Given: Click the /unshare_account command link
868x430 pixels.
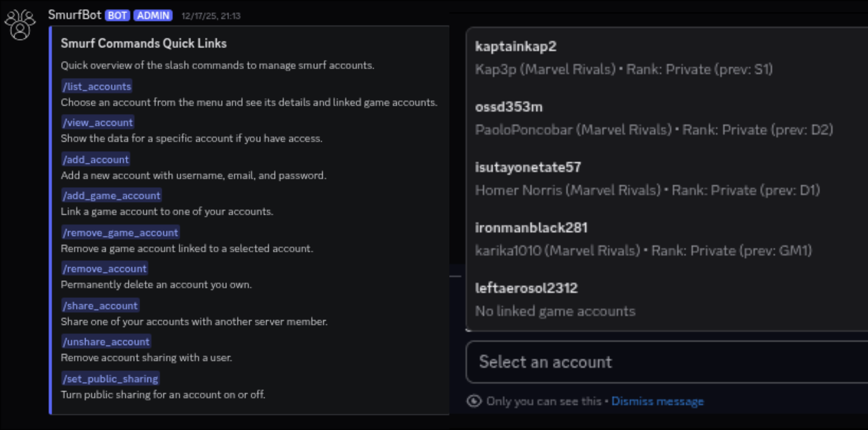Looking at the screenshot, I should [x=106, y=341].
